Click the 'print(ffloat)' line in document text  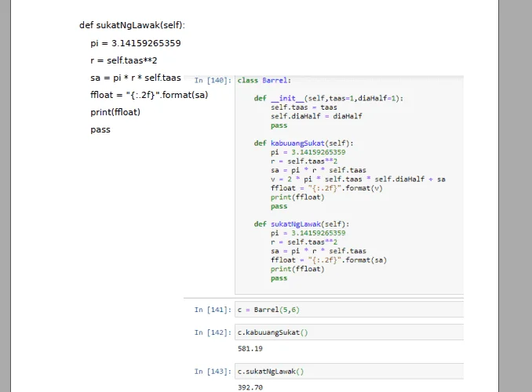115,112
